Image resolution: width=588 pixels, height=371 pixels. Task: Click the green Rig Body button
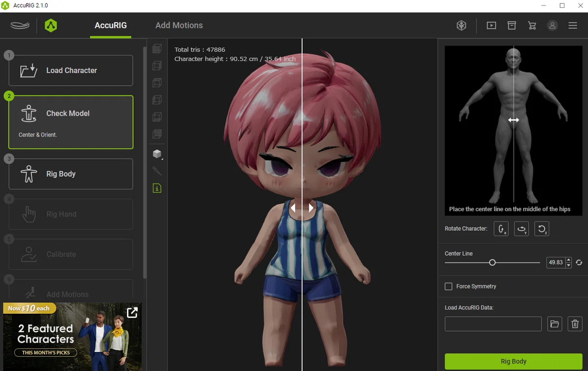(514, 361)
